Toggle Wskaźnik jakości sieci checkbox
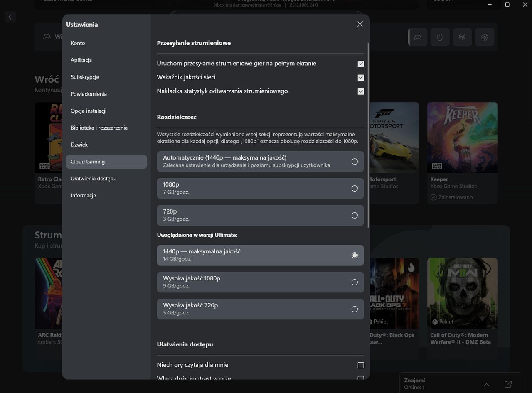Image resolution: width=532 pixels, height=393 pixels. [x=361, y=78]
